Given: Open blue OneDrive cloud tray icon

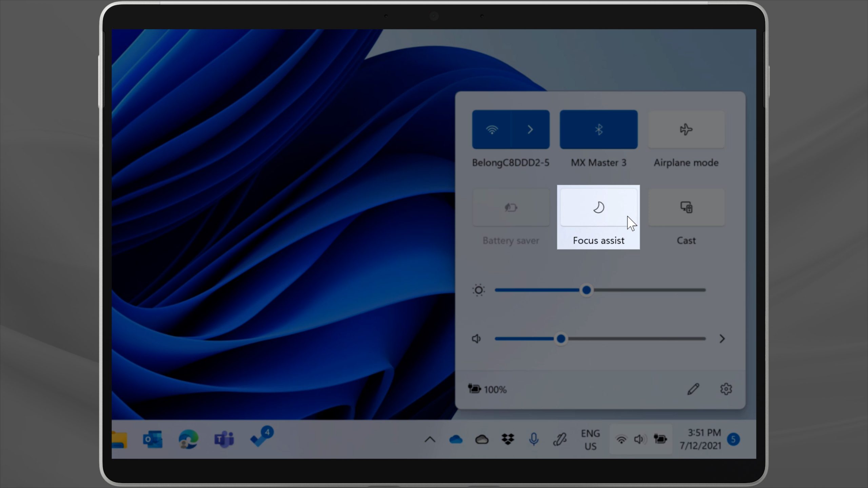Looking at the screenshot, I should [456, 440].
